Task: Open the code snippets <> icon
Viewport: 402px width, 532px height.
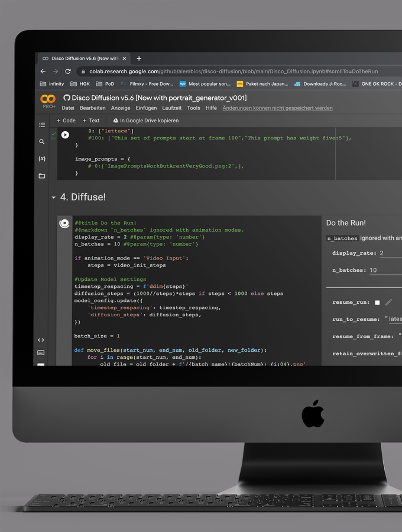Action: pyautogui.click(x=41, y=340)
